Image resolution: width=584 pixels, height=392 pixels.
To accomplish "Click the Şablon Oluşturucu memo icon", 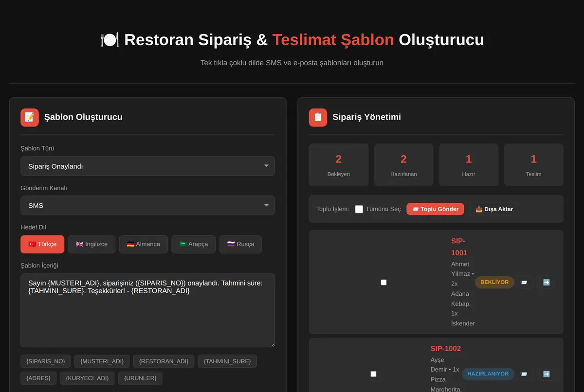I will tap(30, 117).
